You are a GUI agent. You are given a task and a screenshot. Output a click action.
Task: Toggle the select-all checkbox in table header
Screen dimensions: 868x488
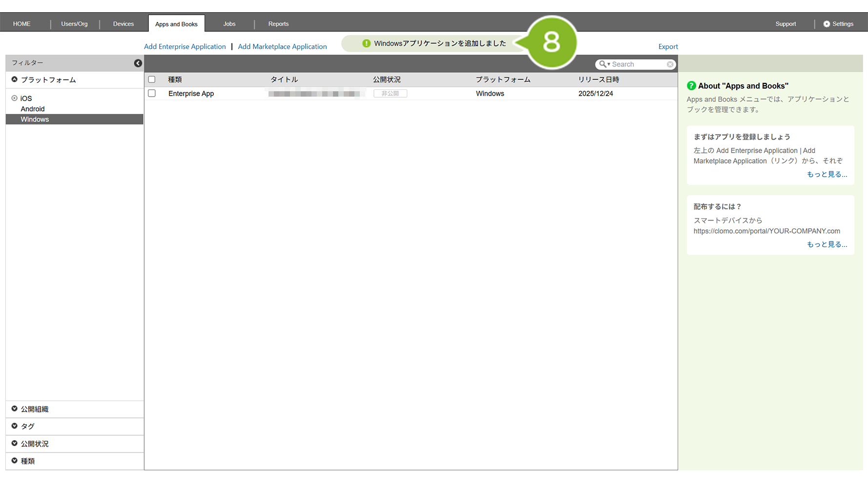click(x=152, y=80)
